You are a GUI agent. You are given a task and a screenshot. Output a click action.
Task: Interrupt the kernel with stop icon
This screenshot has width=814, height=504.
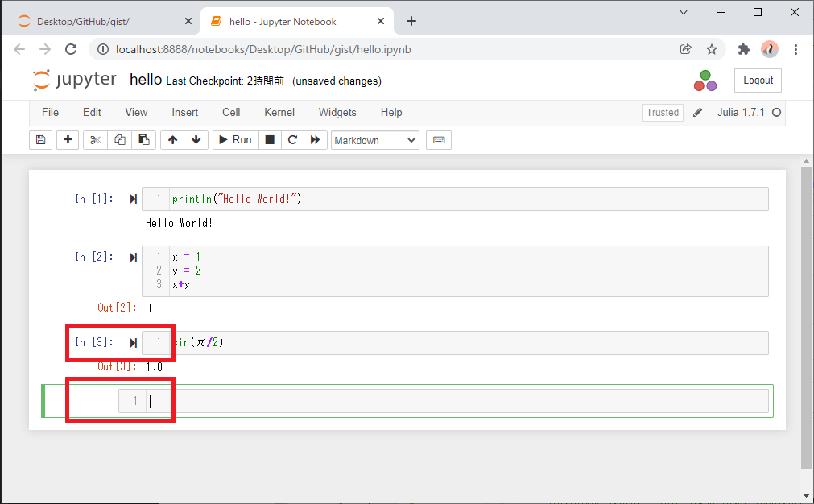coord(270,140)
